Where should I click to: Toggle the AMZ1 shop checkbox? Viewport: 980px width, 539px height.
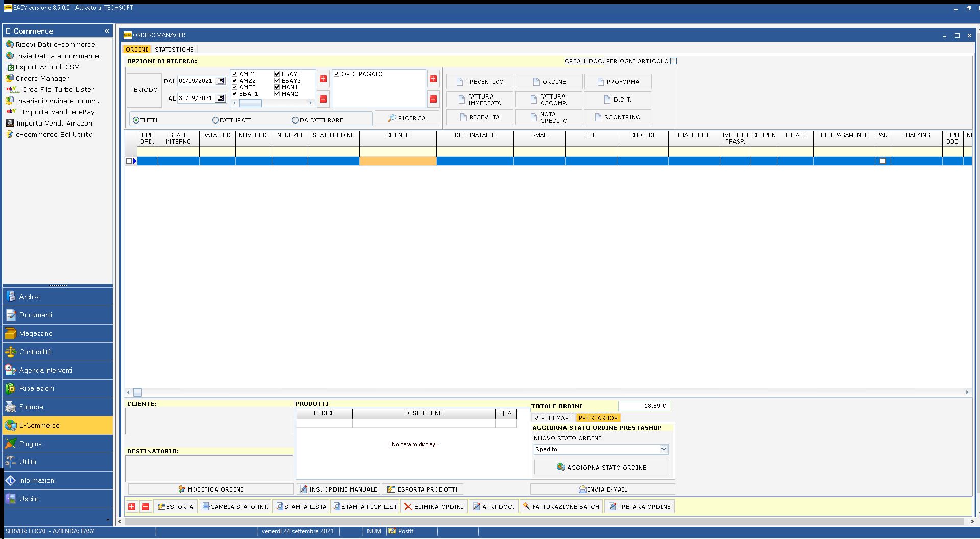[x=235, y=74]
